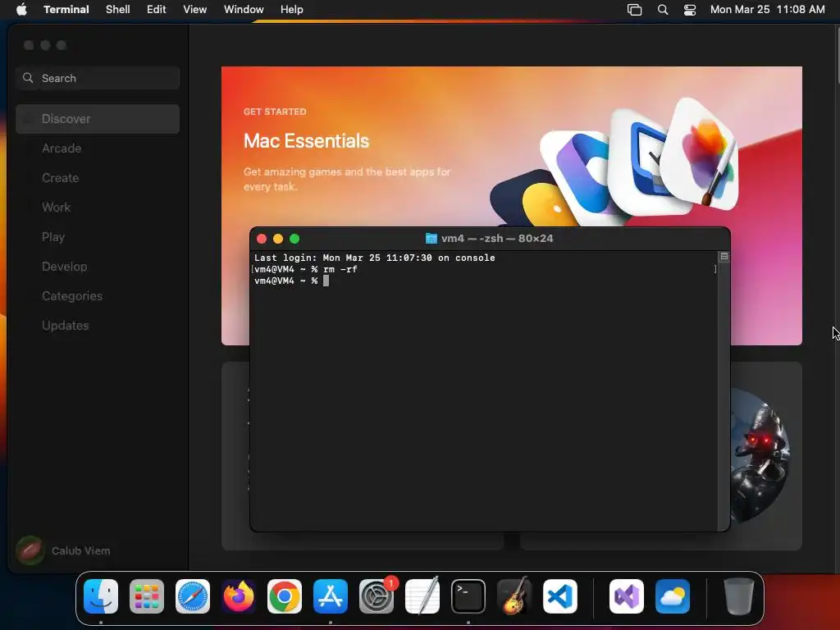This screenshot has width=840, height=630.
Task: Click the Terminal window title text
Action: 497,239
